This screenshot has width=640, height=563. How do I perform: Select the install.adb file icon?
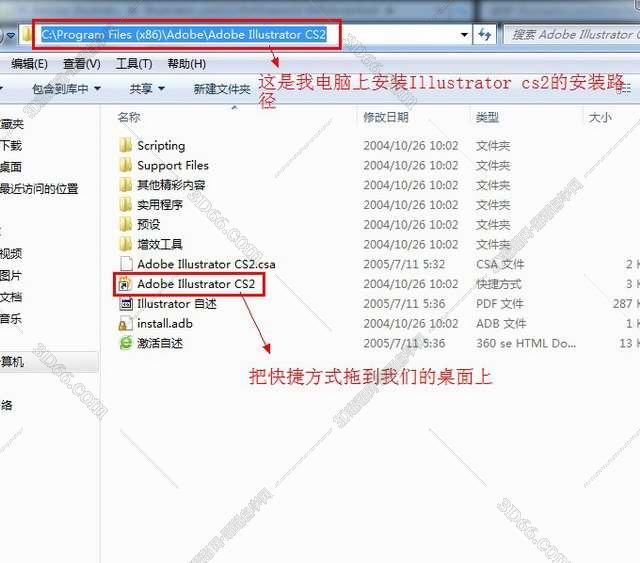(125, 323)
